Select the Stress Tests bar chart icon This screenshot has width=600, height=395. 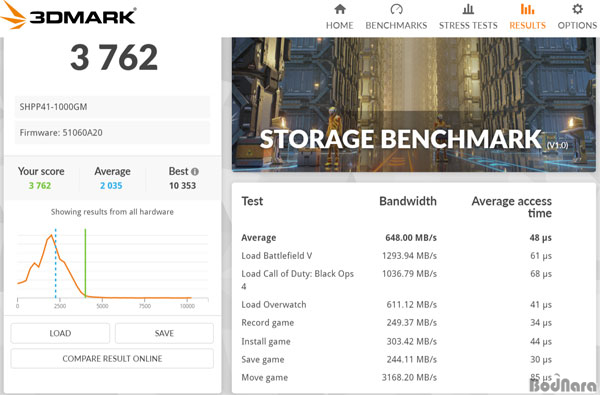468,9
